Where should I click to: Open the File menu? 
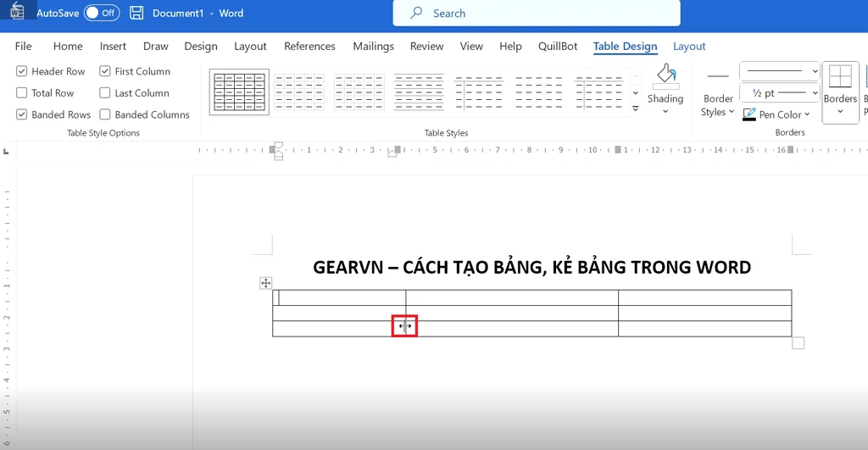pos(23,47)
